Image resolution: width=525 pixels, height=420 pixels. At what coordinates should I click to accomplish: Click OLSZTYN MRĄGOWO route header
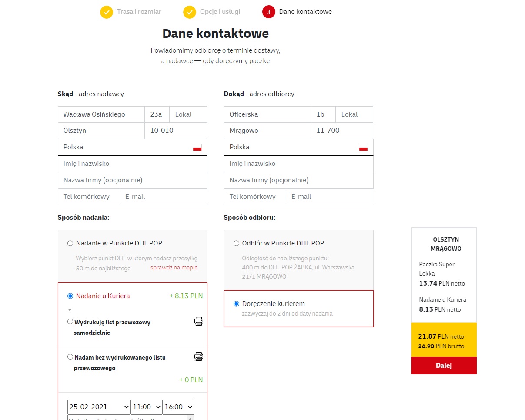point(446,244)
